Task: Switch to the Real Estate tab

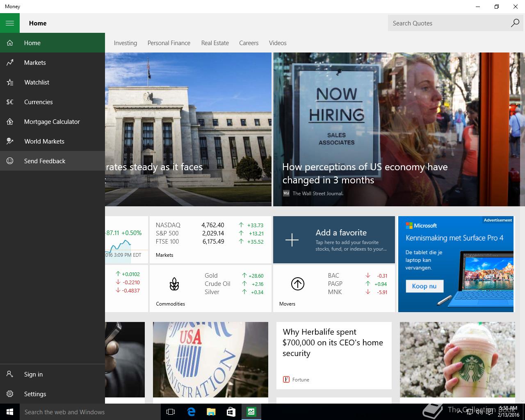Action: tap(215, 43)
